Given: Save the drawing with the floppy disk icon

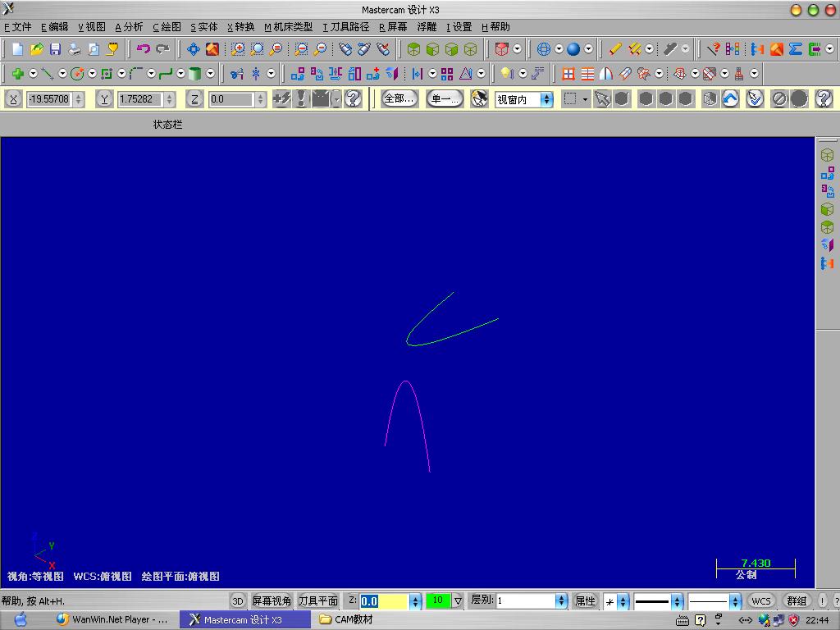Looking at the screenshot, I should [x=55, y=49].
